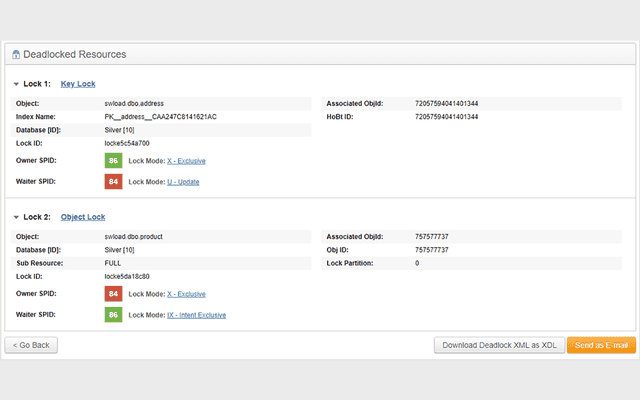Open the Key Lock link
640x400 pixels.
78,84
